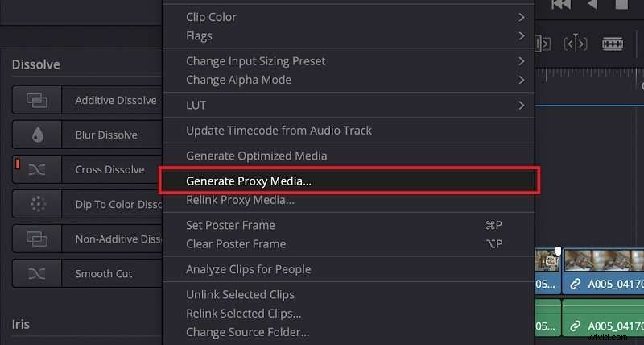Choose the Dip To Color Dissolve icon
644x345 pixels.
pyautogui.click(x=37, y=204)
